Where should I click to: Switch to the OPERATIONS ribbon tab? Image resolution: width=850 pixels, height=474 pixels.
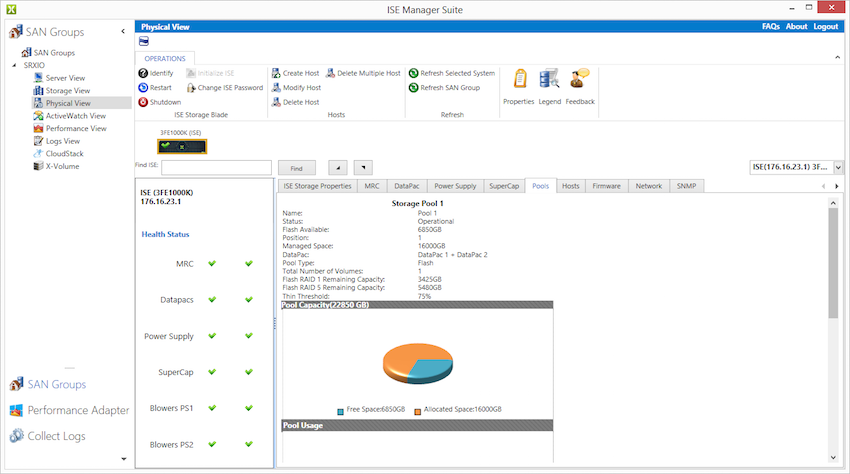click(x=165, y=59)
